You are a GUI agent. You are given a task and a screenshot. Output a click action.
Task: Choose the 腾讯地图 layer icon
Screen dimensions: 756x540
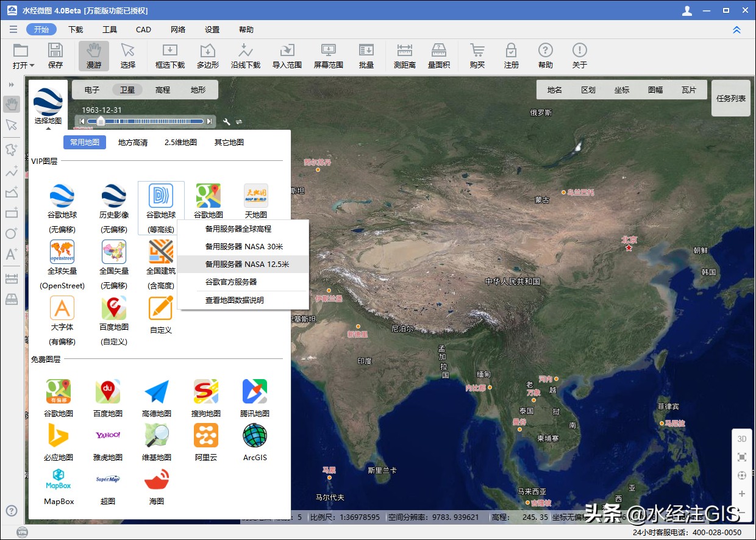click(x=255, y=391)
